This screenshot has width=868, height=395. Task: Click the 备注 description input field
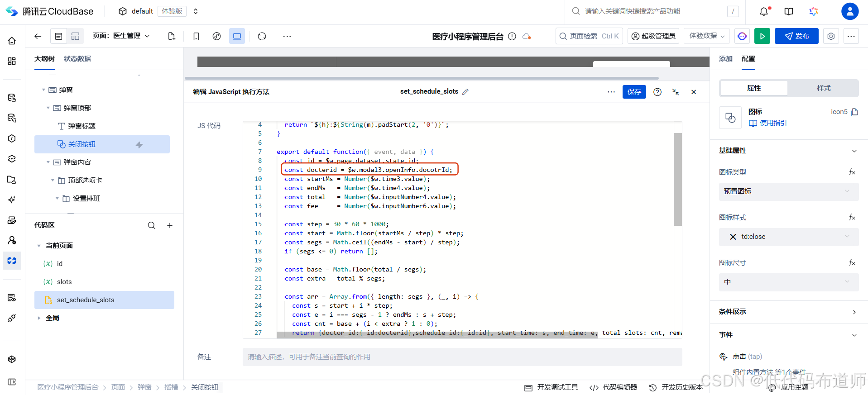462,357
